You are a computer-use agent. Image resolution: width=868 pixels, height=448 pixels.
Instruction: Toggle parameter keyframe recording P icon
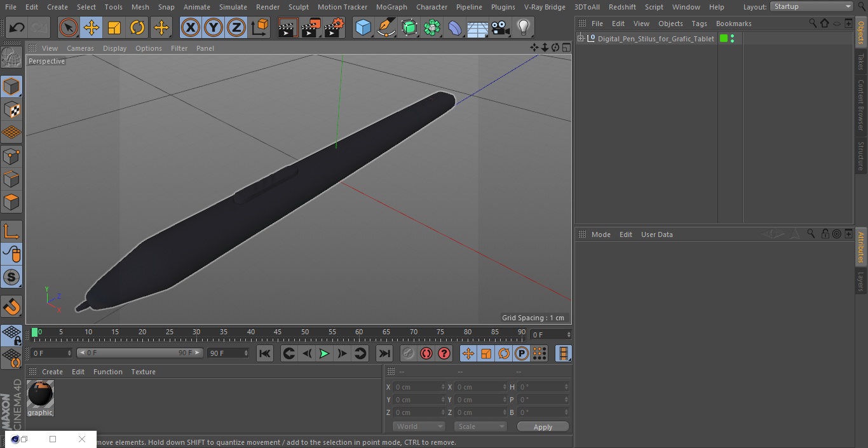pyautogui.click(x=522, y=353)
